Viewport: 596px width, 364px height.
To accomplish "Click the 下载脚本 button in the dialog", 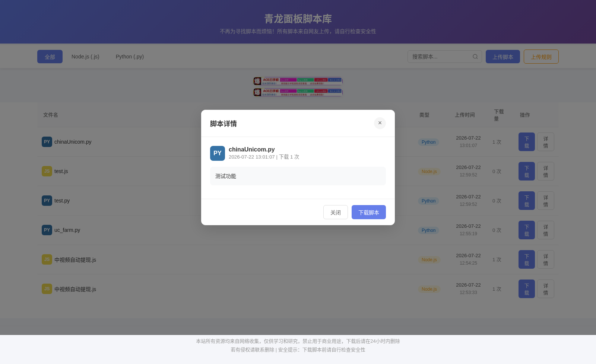I will pyautogui.click(x=369, y=212).
